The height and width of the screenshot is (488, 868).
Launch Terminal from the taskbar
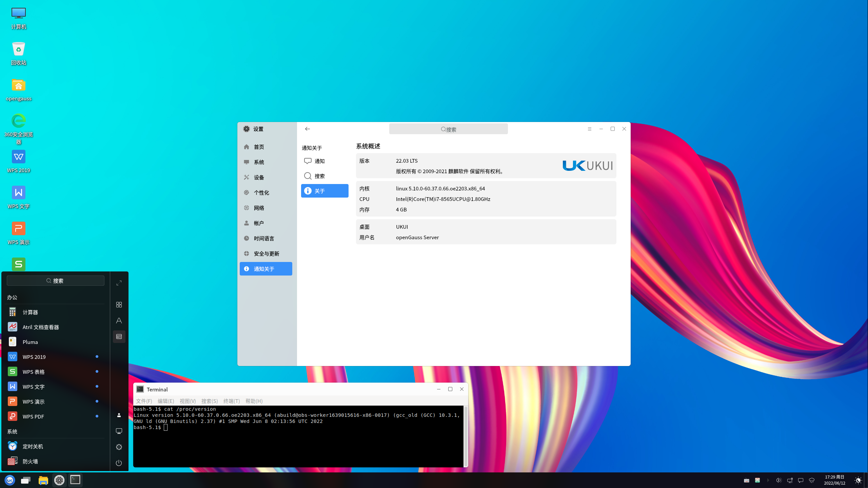[x=75, y=480]
